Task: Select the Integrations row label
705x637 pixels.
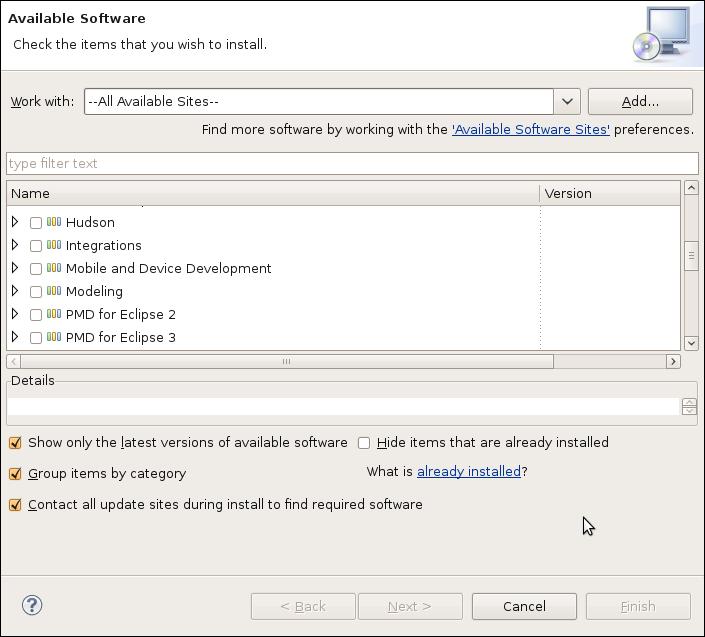Action: click(x=103, y=245)
